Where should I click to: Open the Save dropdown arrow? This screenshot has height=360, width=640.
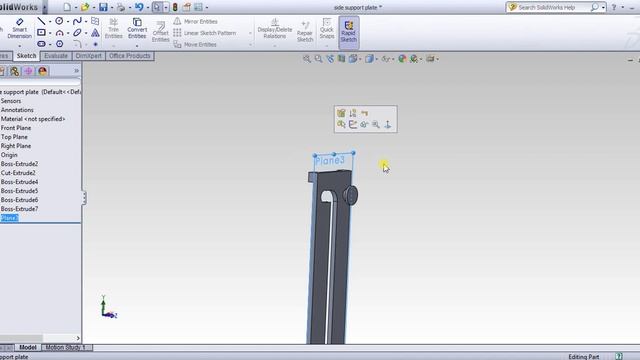coord(111,7)
